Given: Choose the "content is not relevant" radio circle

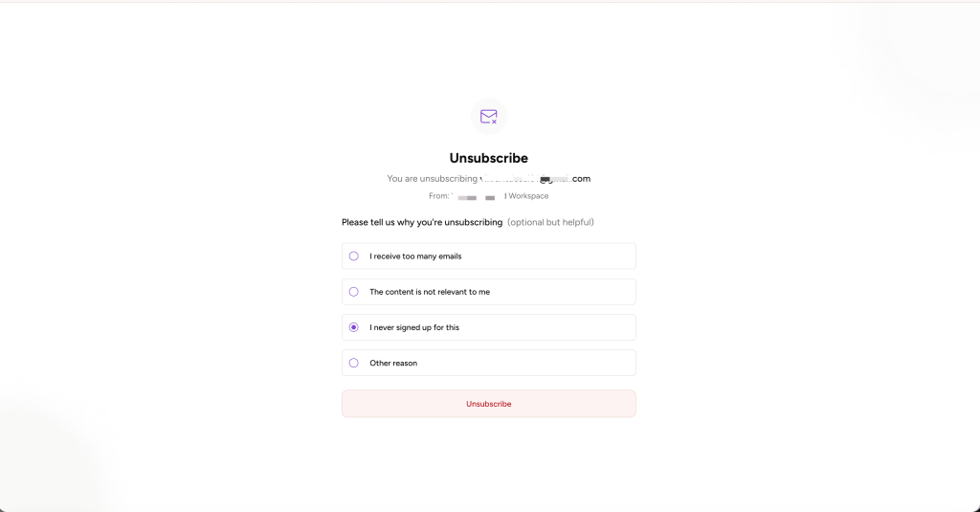Looking at the screenshot, I should 354,292.
